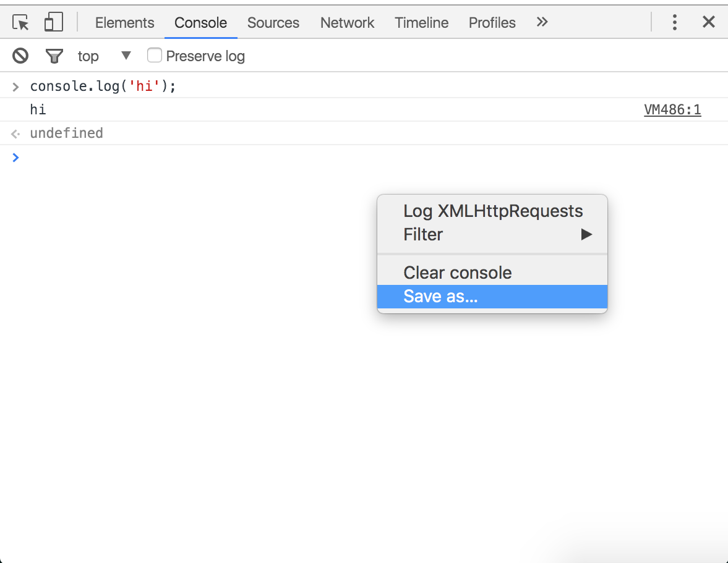Go to the Profiles tab
The image size is (728, 563).
coord(492,23)
